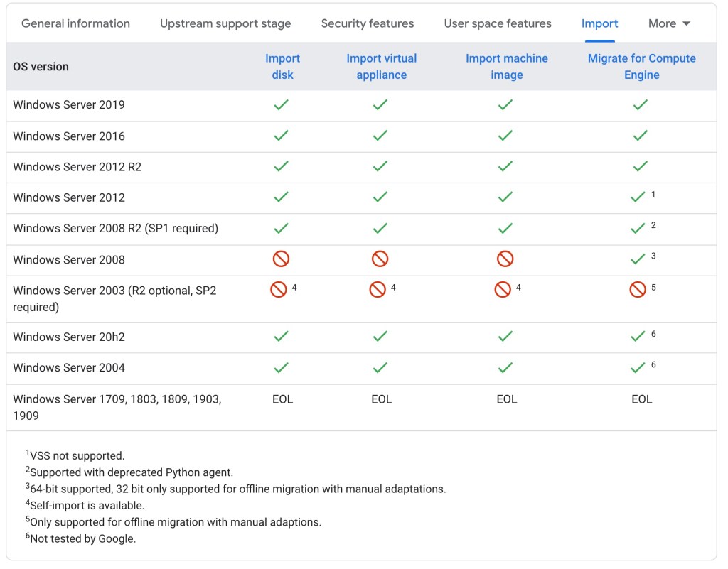Click the Import tab

tap(599, 23)
